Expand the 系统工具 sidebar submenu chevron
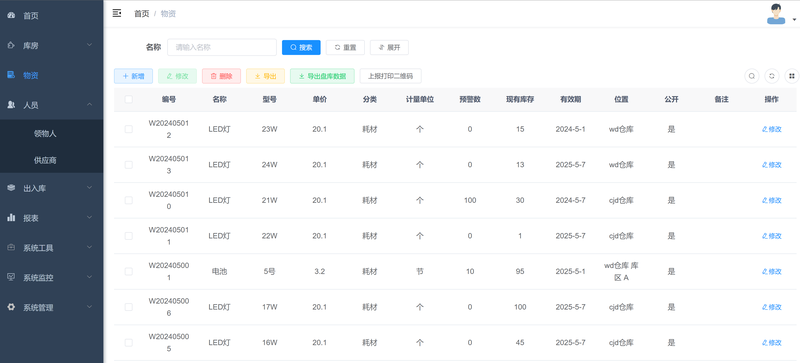The width and height of the screenshot is (800, 363). (89, 248)
